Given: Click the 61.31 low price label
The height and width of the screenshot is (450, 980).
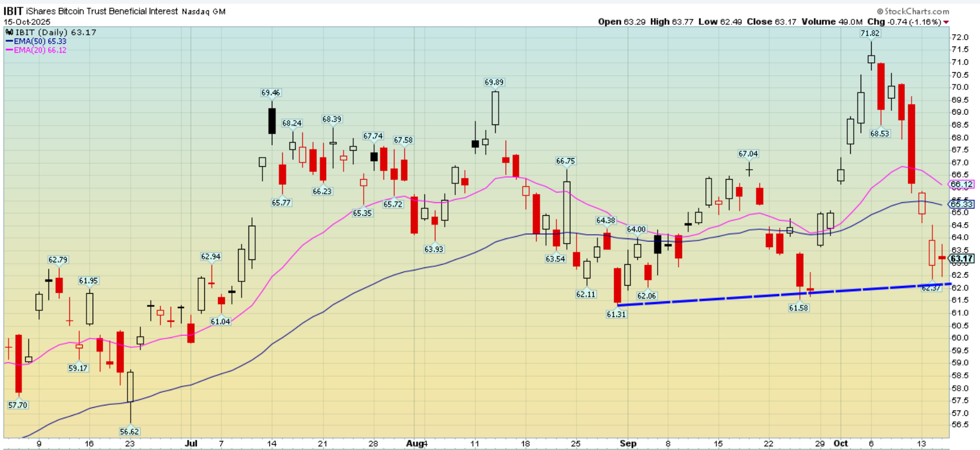Looking at the screenshot, I should pos(616,314).
